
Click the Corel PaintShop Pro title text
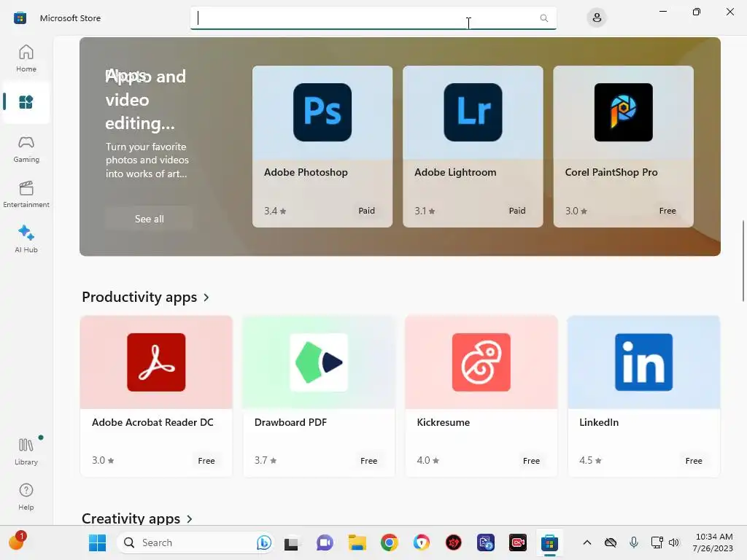click(611, 172)
